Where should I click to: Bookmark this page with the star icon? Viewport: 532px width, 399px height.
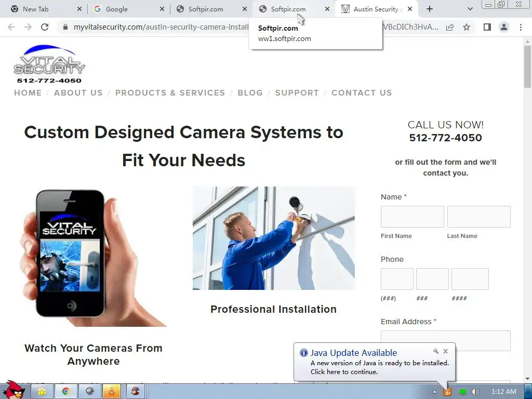pos(467,27)
